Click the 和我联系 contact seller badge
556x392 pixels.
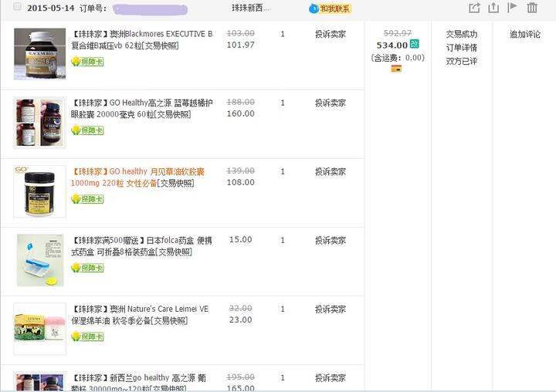(331, 8)
